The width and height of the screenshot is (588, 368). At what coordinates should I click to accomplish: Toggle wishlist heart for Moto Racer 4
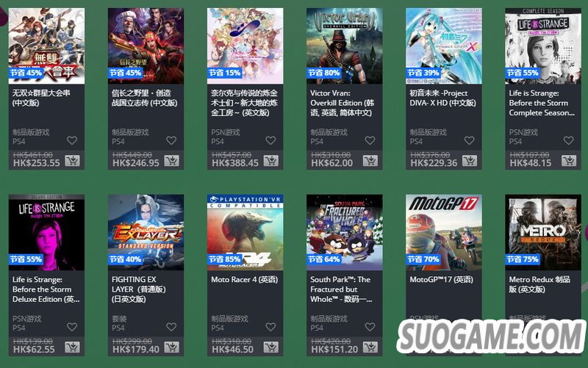point(270,327)
